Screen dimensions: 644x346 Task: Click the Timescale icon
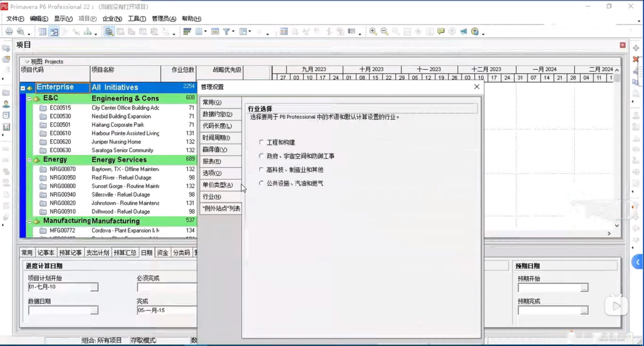click(215, 32)
